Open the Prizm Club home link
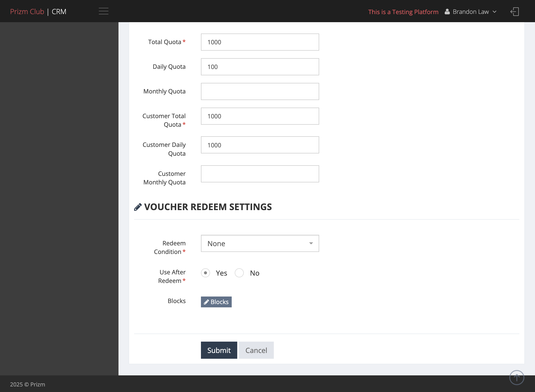 (27, 12)
